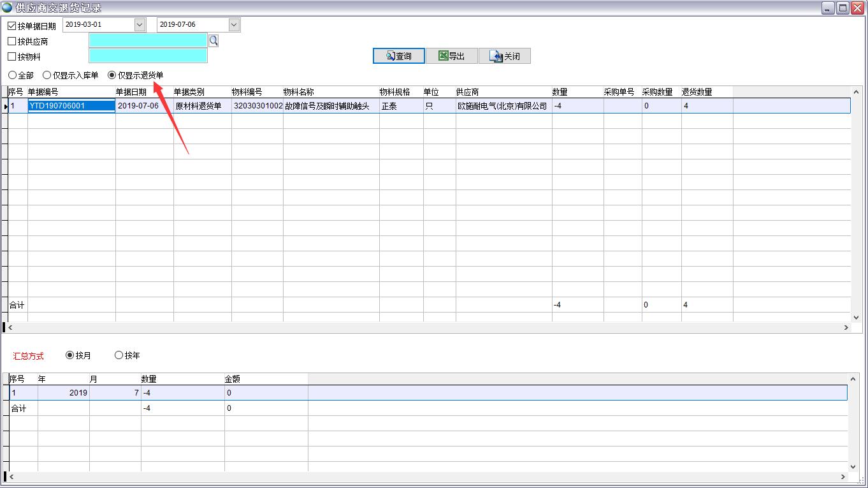Export records with the 导出 button

click(451, 56)
